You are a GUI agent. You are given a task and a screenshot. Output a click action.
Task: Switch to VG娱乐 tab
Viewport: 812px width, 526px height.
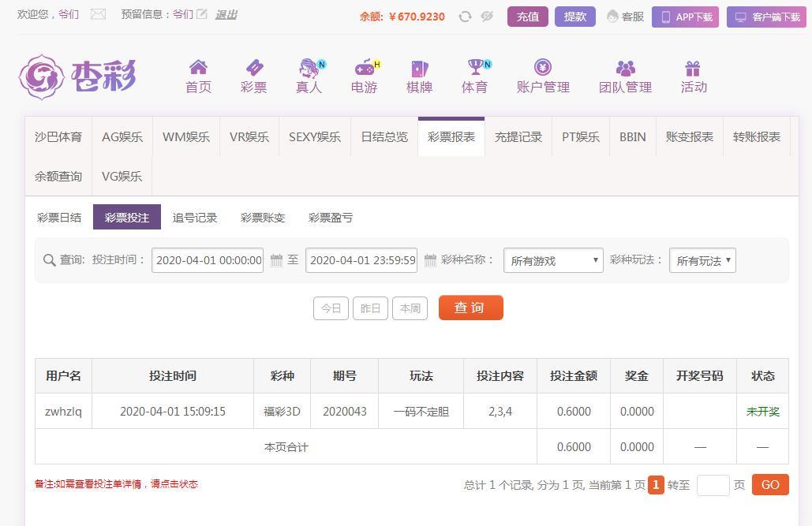122,176
